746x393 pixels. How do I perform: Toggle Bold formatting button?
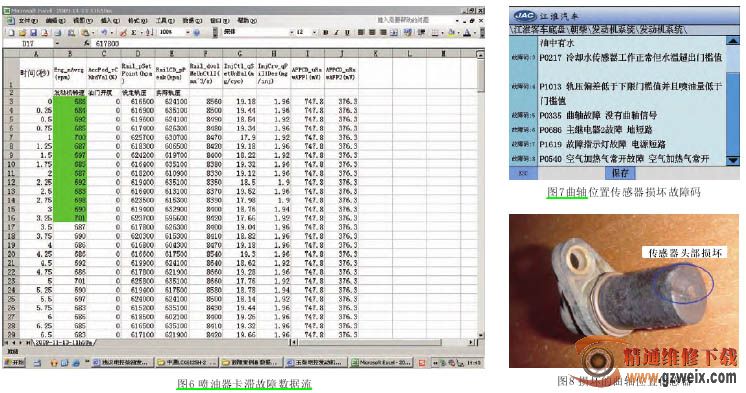pos(325,32)
